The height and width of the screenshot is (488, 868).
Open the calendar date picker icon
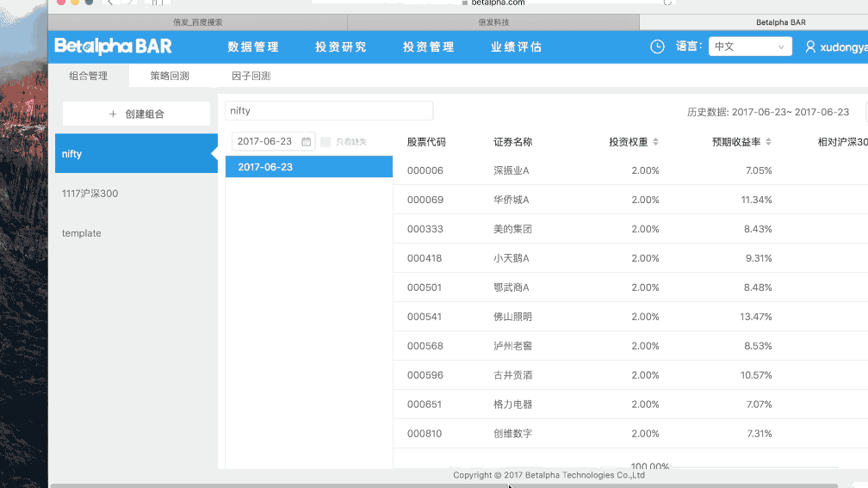pos(307,142)
